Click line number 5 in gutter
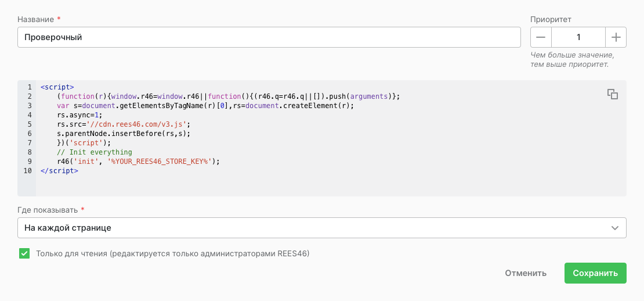This screenshot has height=301, width=644. click(x=29, y=124)
